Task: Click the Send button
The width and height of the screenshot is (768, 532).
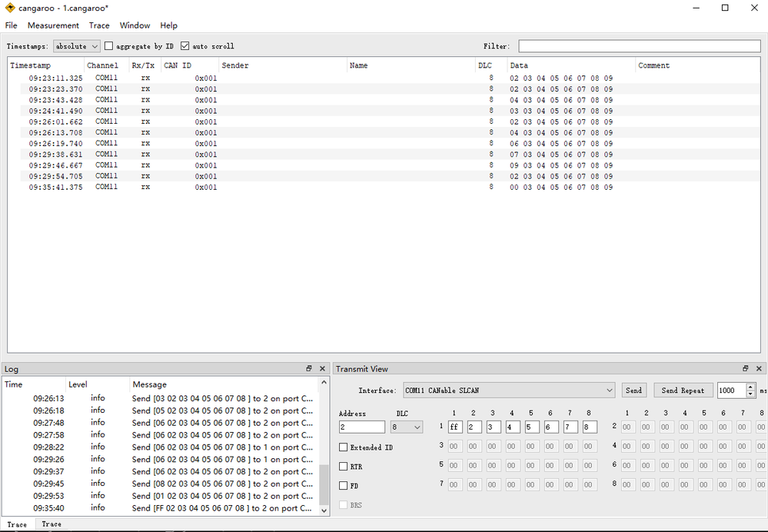Action: point(633,391)
